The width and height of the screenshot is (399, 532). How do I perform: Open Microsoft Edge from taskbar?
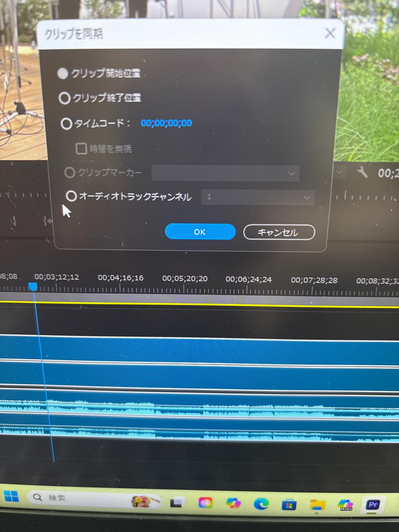261,503
